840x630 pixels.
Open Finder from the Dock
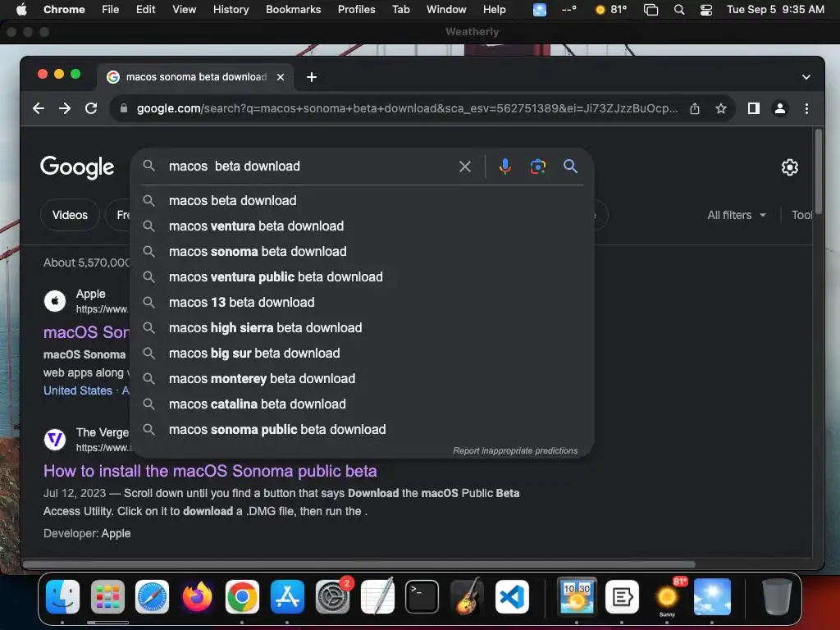pyautogui.click(x=62, y=597)
